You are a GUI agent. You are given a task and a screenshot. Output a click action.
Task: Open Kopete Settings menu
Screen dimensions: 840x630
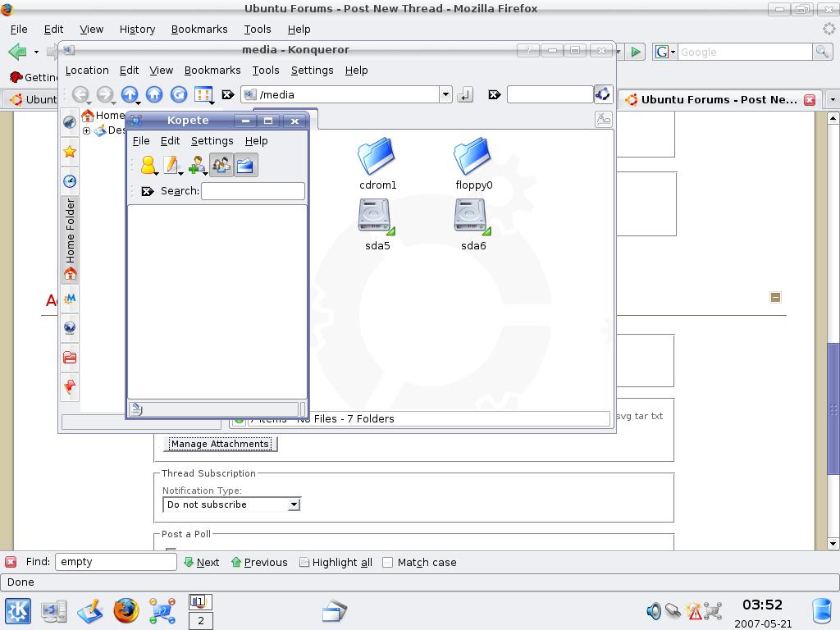[212, 141]
